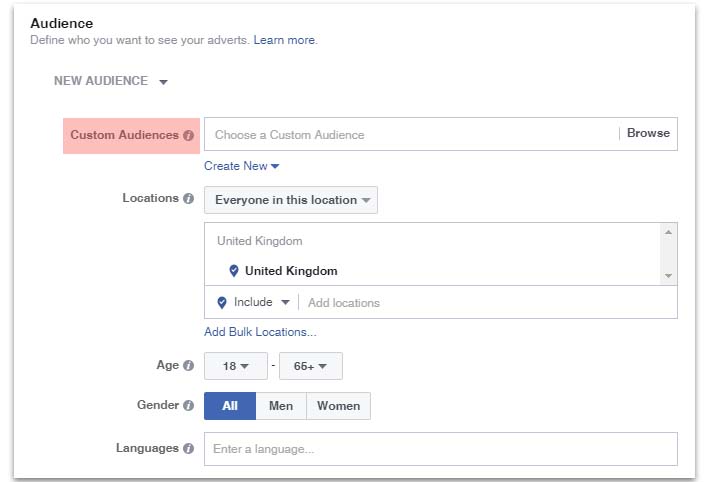Click the Age info icon

click(189, 365)
